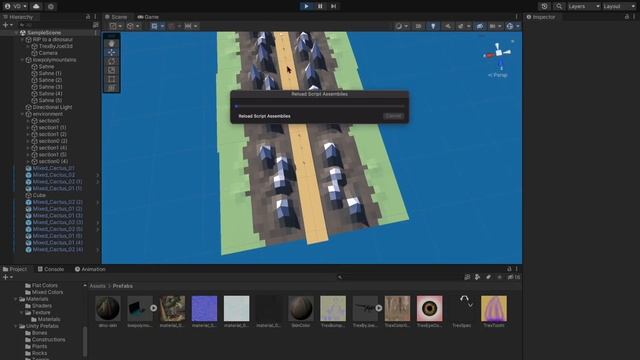Toggle scene audio icon
Image resolution: width=640 pixels, height=360 pixels.
tap(448, 26)
